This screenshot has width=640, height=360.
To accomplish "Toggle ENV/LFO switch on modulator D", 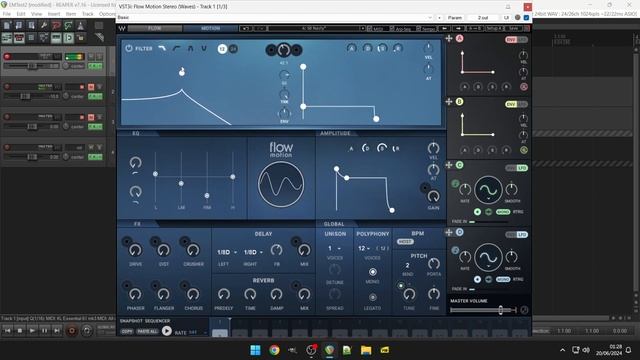I will [516, 235].
